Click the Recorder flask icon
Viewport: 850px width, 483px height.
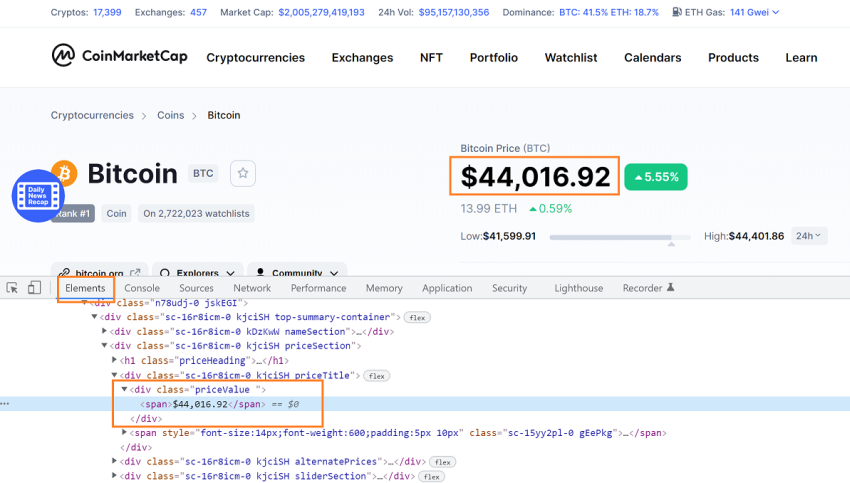[x=671, y=287]
